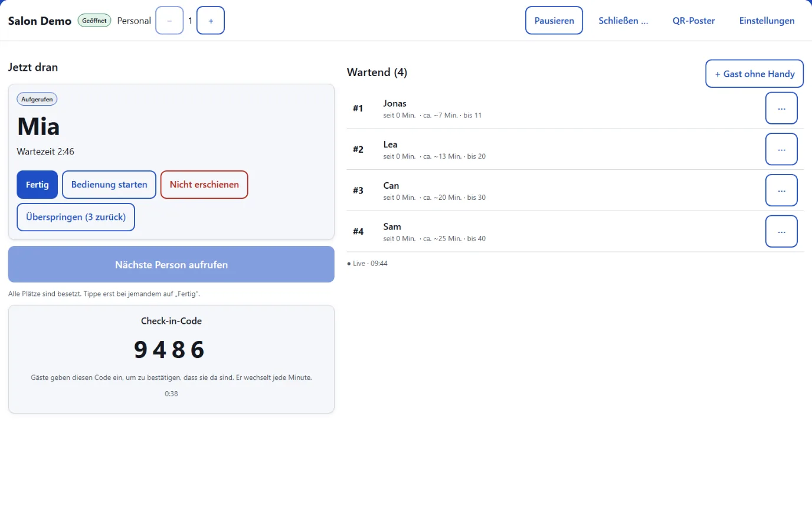Open the more options menu for Sam

(x=781, y=231)
